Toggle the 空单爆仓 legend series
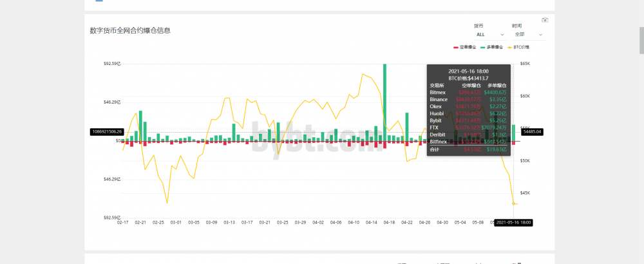The width and height of the screenshot is (644, 264). click(x=466, y=48)
